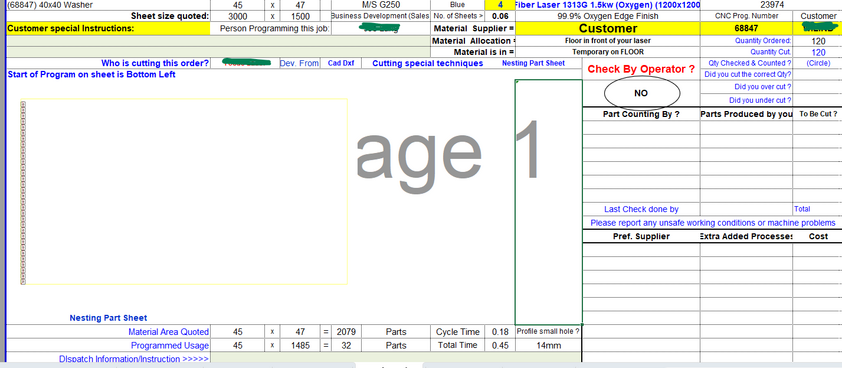
Task: Click the 'Dispatch Information/Instruction >>>>>' label
Action: pos(134,359)
